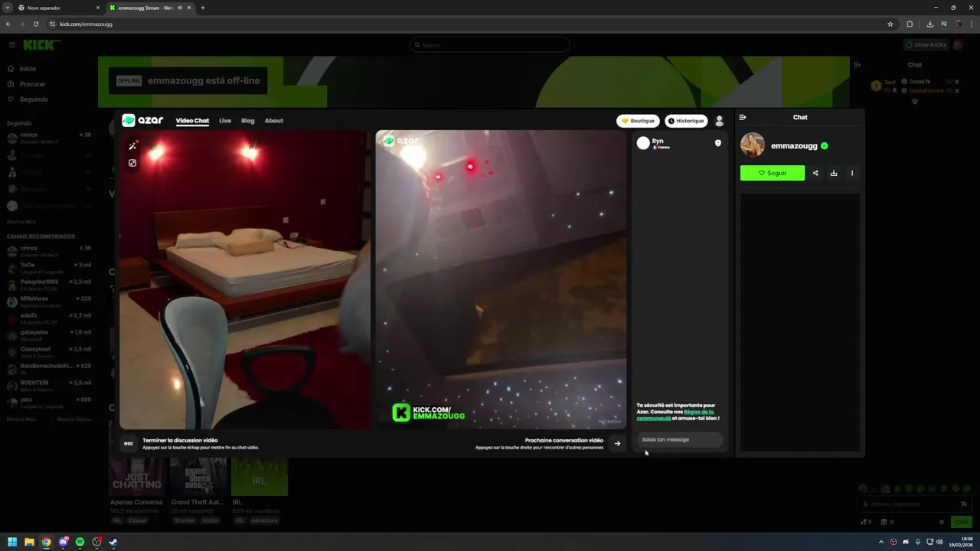Open the Boutique button

(x=638, y=121)
